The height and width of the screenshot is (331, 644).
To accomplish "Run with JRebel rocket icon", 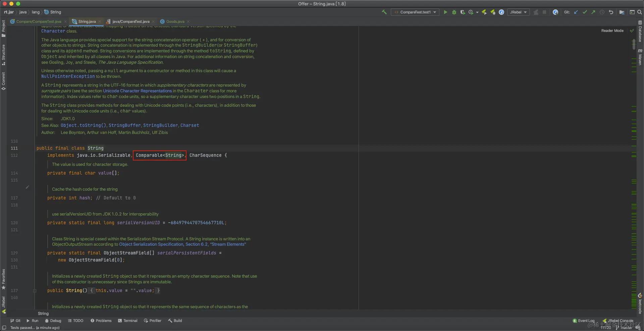I will 484,12.
